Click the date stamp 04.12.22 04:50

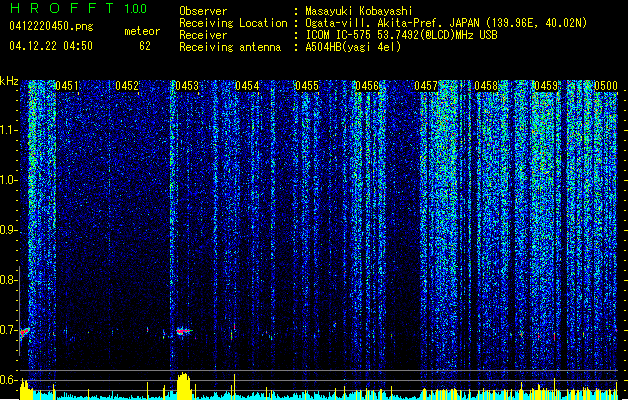pyautogui.click(x=51, y=46)
